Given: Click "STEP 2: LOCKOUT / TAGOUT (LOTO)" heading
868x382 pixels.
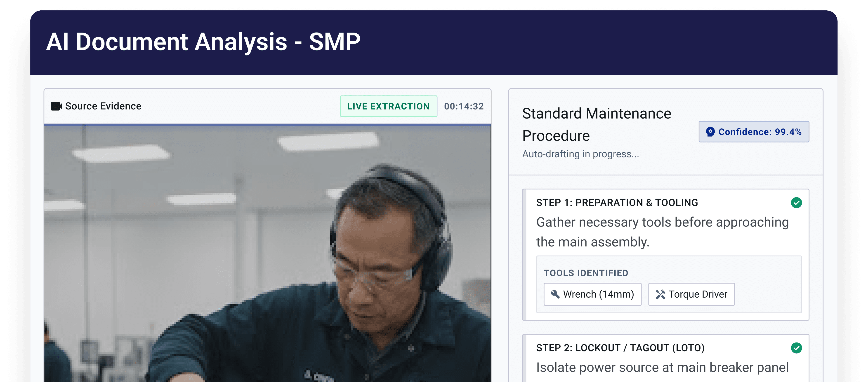Looking at the screenshot, I should tap(620, 348).
